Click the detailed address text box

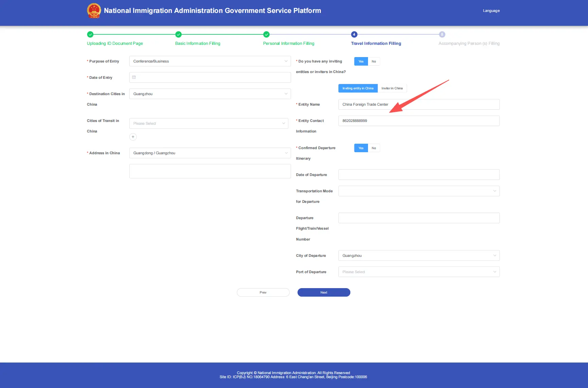point(210,171)
